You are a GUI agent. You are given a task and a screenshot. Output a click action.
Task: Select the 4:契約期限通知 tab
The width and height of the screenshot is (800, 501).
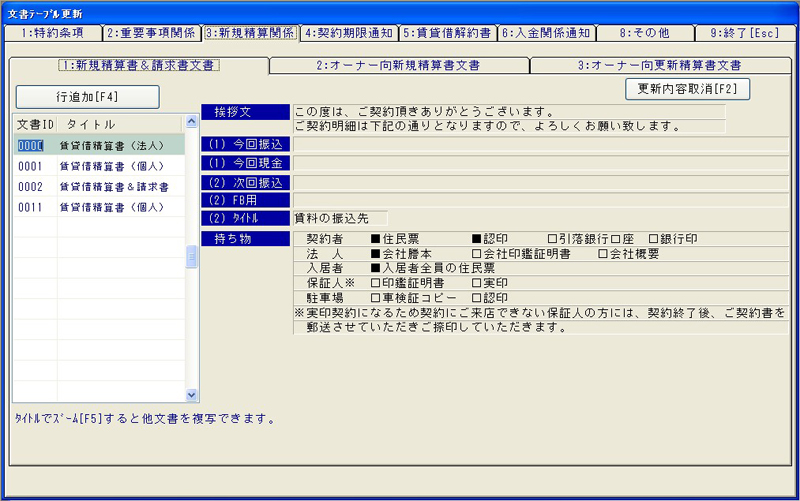pos(348,32)
